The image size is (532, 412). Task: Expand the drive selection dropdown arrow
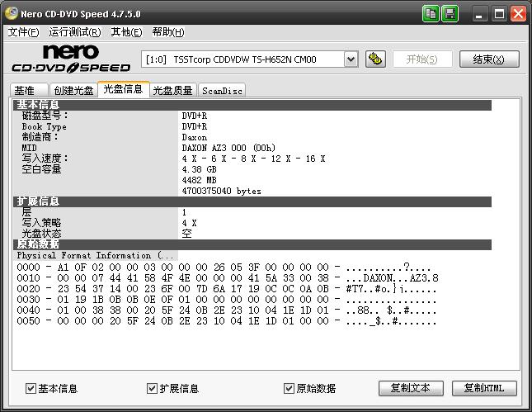(x=351, y=59)
